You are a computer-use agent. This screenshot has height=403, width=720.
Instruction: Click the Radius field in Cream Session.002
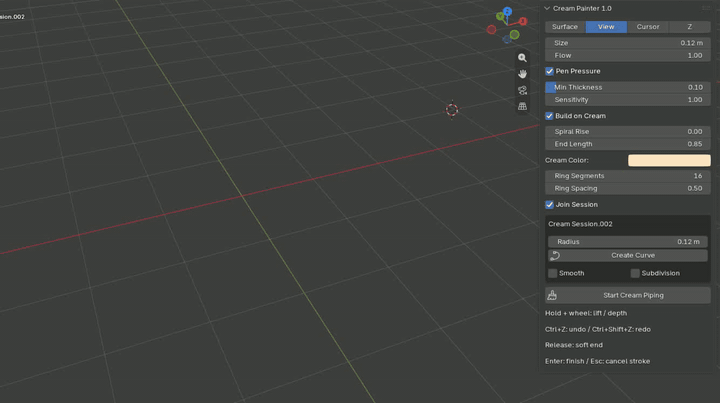pyautogui.click(x=628, y=241)
